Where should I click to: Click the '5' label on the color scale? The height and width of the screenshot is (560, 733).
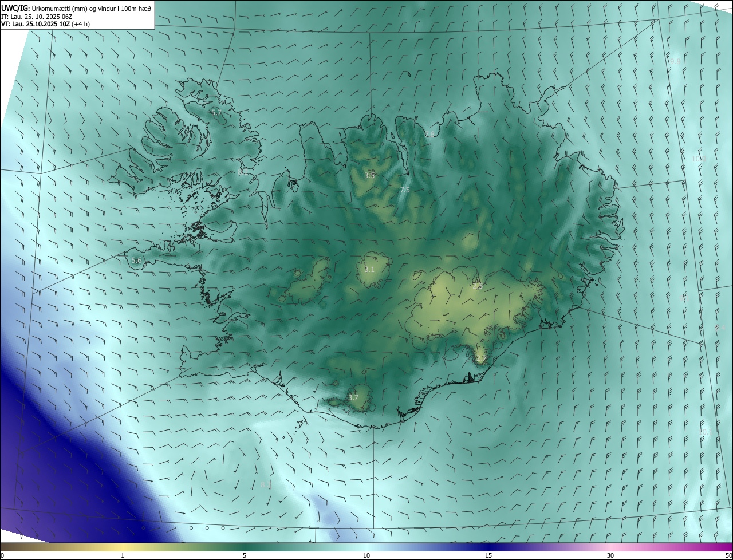tap(245, 555)
